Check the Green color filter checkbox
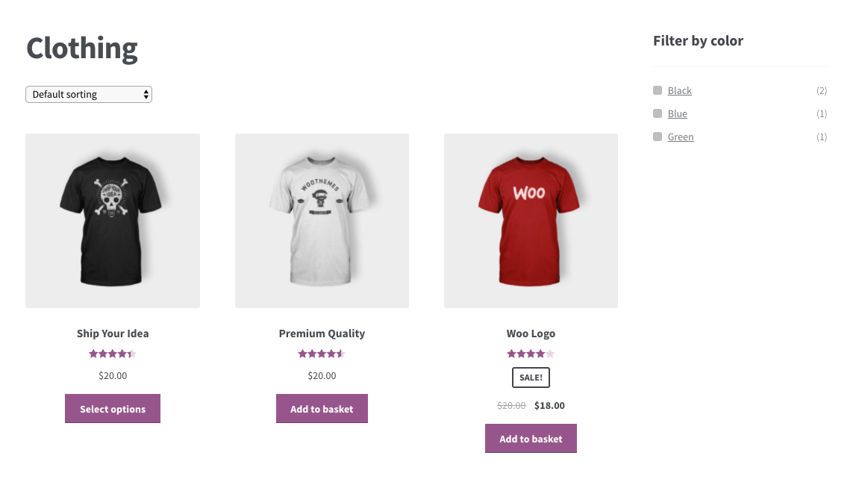 click(658, 136)
